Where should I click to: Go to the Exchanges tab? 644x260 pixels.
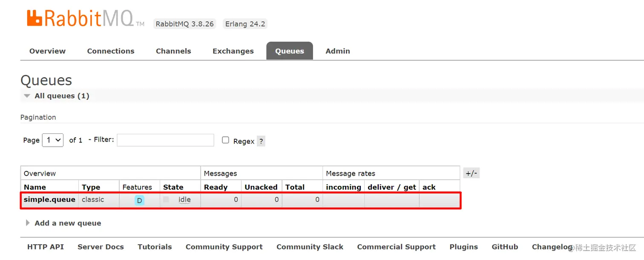(233, 51)
